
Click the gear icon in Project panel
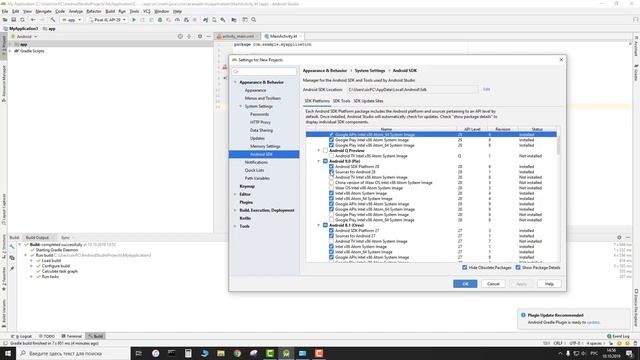(200, 36)
